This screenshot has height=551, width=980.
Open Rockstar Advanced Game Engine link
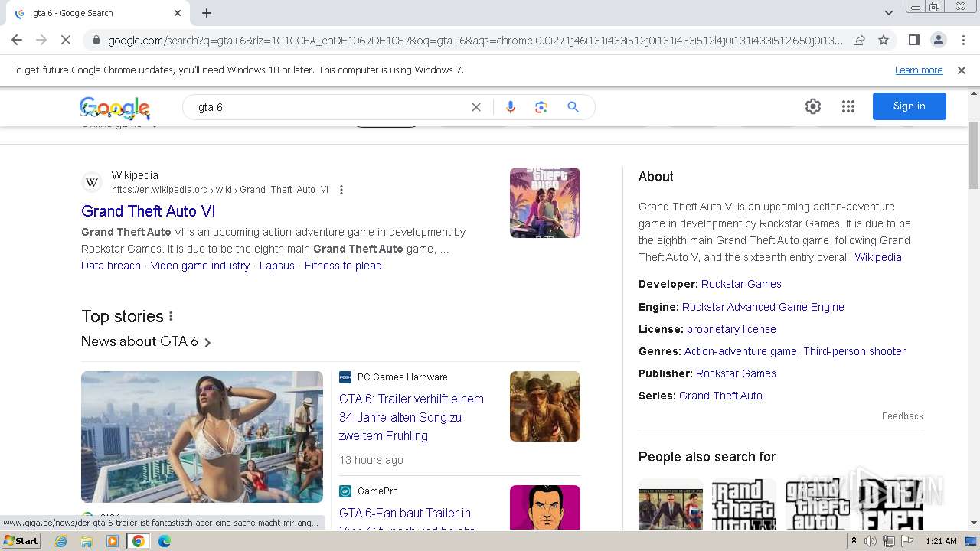tap(763, 307)
